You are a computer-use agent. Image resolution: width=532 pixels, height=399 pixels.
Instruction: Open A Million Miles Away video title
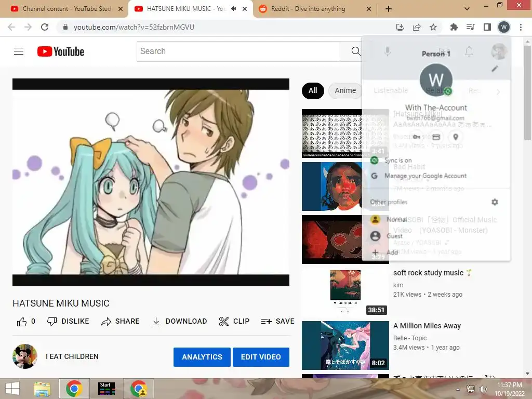(427, 326)
